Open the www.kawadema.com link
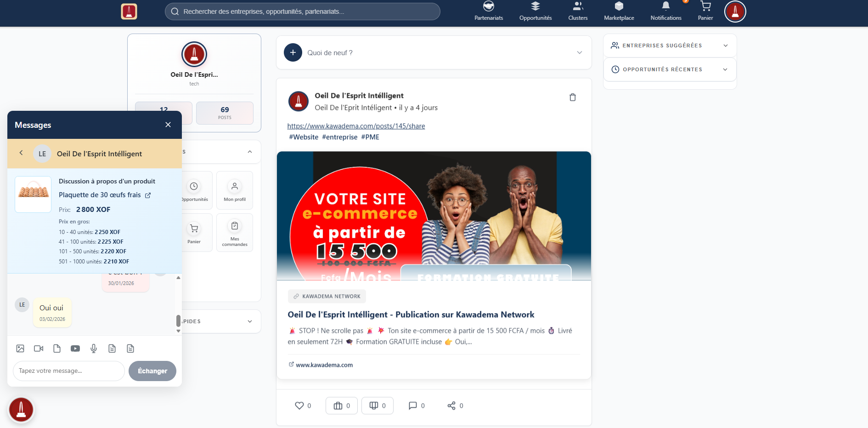Screen dimensions: 868x428 [x=324, y=365]
